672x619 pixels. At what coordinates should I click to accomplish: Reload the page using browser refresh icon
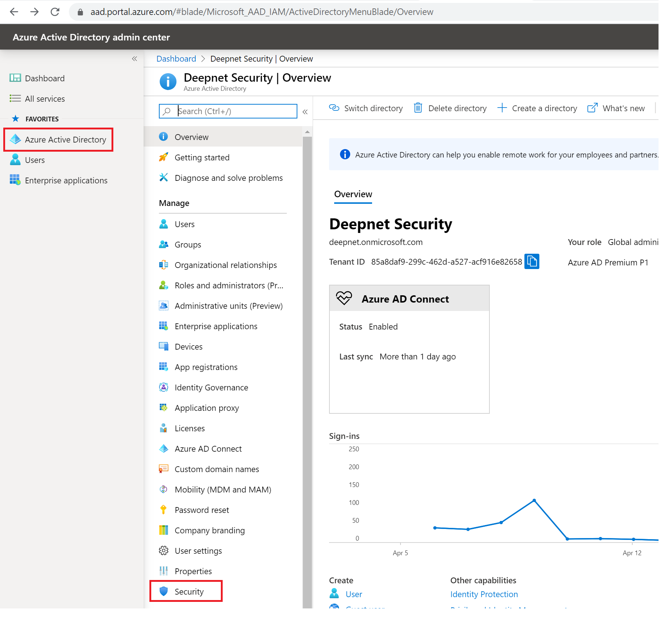click(x=55, y=12)
